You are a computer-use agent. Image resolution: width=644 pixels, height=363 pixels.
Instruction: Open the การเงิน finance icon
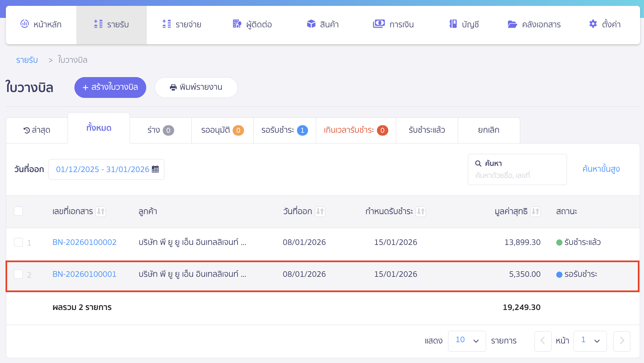[379, 24]
